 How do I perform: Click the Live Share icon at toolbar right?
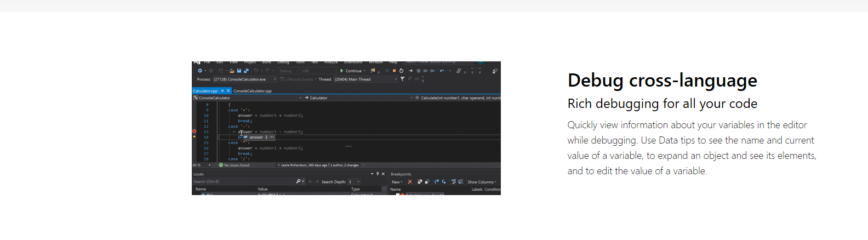(495, 71)
